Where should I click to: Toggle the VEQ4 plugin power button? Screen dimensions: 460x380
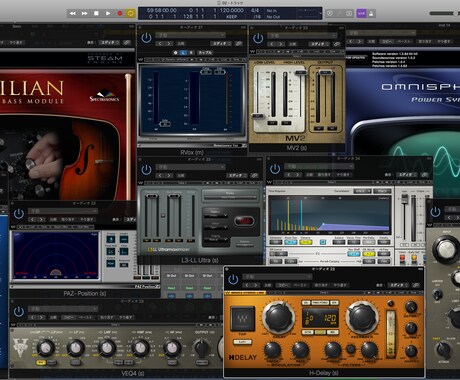19,312
